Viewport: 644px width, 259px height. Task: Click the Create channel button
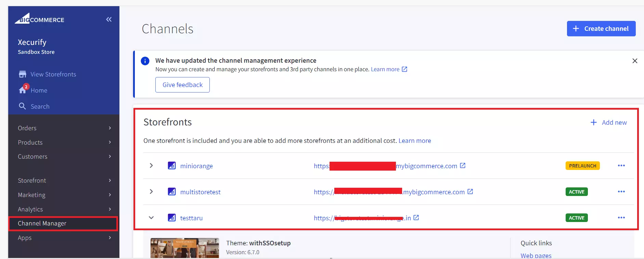tap(601, 28)
